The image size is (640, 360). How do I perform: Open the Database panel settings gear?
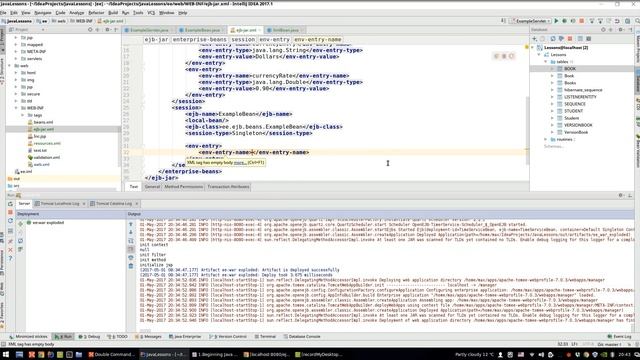click(x=621, y=30)
